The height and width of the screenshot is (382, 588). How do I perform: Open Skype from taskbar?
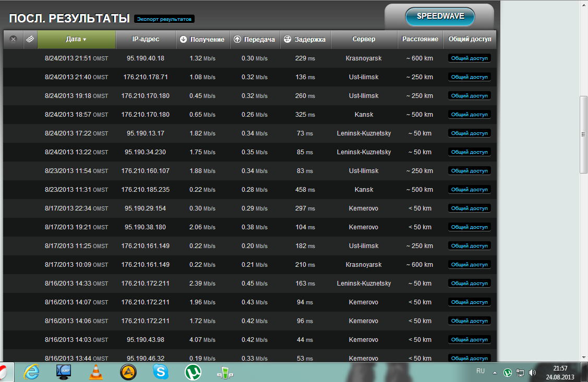pyautogui.click(x=161, y=372)
